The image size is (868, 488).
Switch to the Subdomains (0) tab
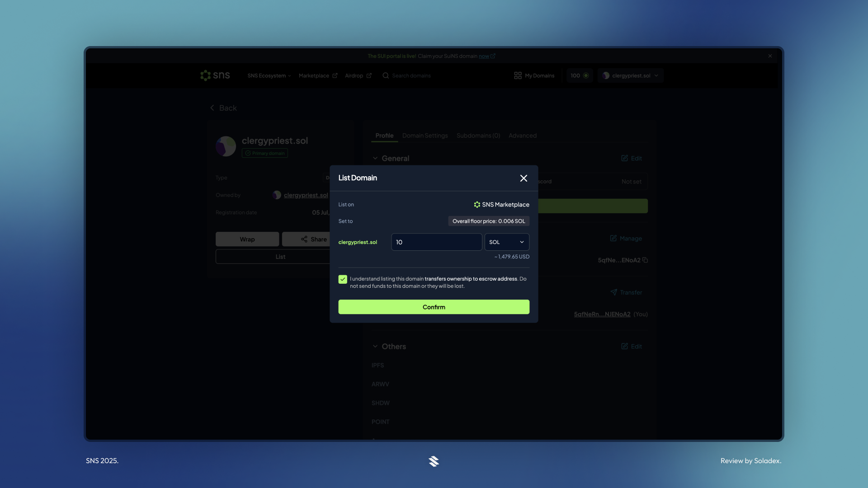[478, 136]
